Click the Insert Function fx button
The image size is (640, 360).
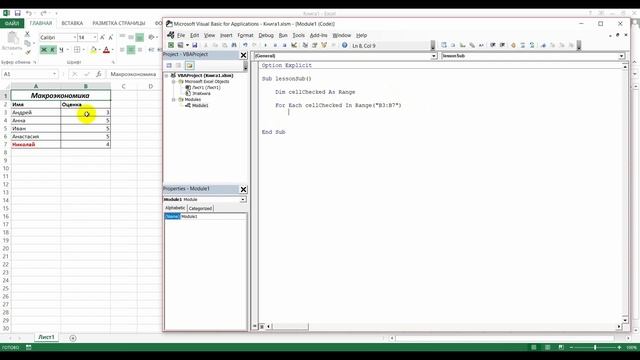pos(98,74)
